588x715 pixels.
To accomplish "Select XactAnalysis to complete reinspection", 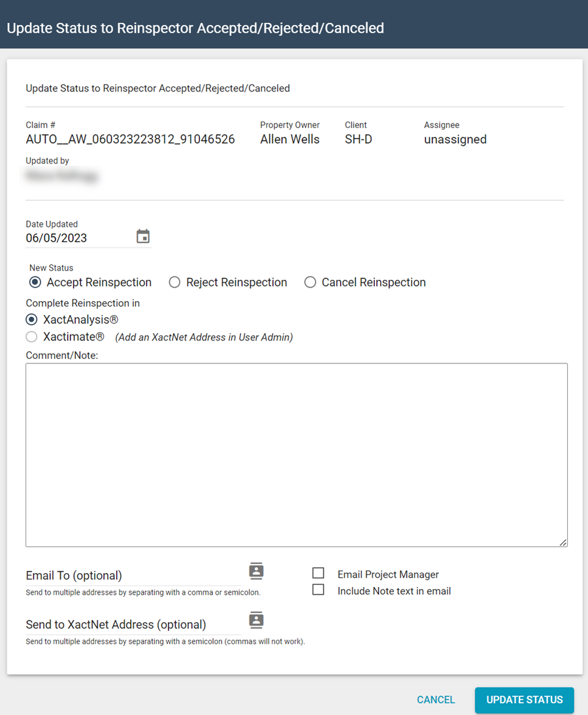I will (31, 320).
